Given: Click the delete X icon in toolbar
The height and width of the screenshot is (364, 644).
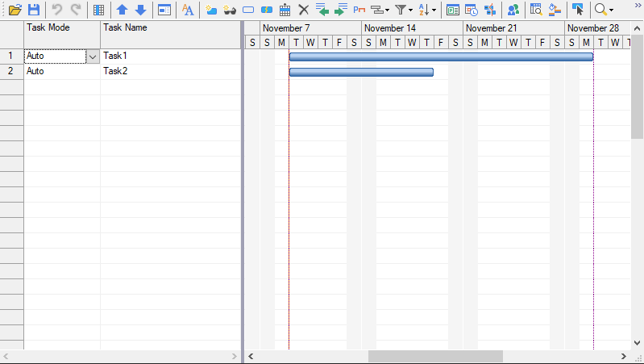Looking at the screenshot, I should (303, 10).
